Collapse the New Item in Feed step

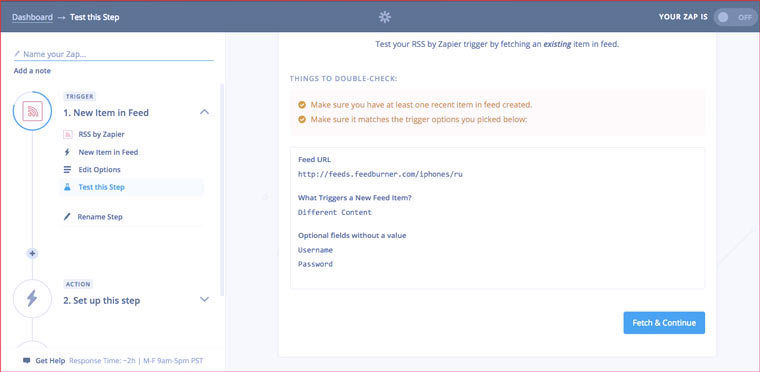205,112
